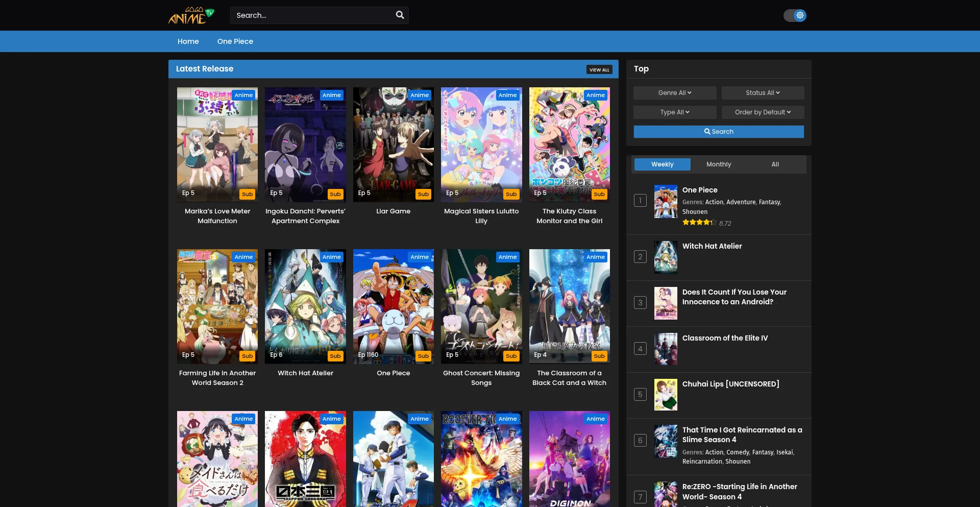Expand the Genre All dropdown

click(x=675, y=93)
